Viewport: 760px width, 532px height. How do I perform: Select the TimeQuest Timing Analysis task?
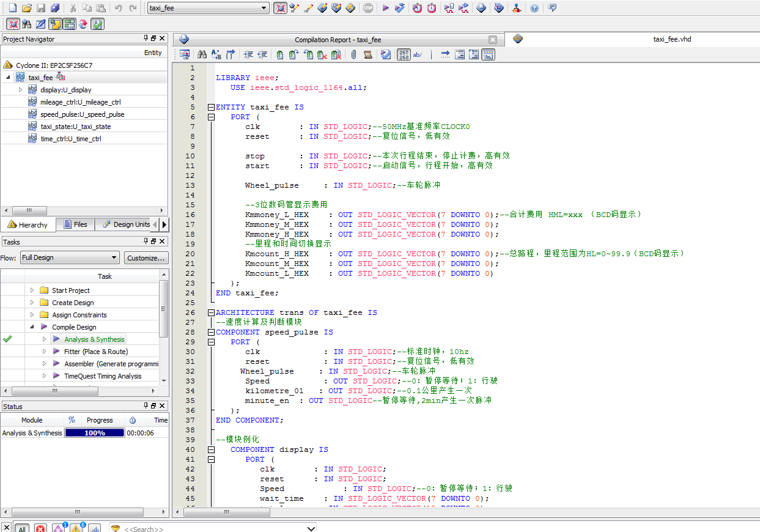(x=103, y=376)
